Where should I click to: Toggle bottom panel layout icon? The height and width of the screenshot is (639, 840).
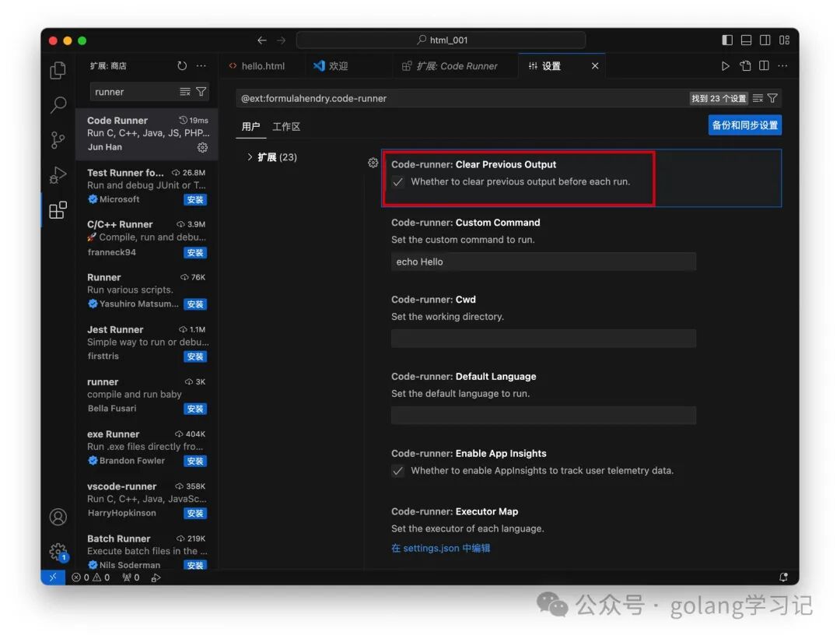point(746,40)
